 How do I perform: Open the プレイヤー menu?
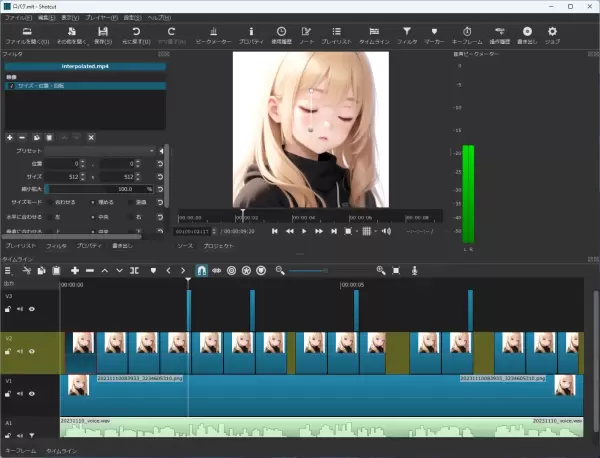point(101,18)
